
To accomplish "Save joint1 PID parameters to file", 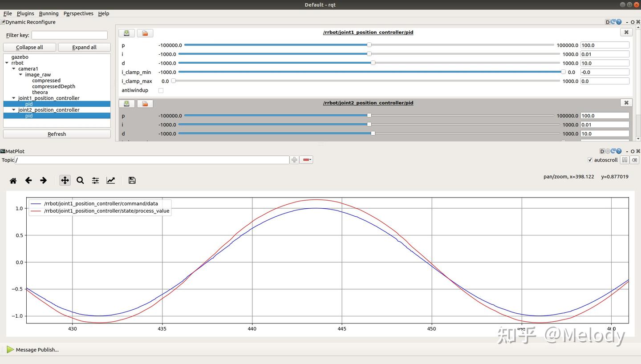I will click(x=127, y=33).
